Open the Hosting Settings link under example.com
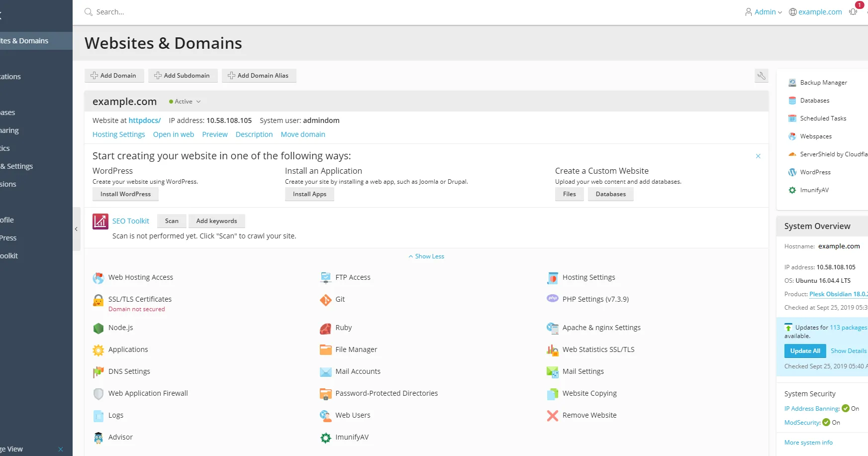This screenshot has height=456, width=868. [119, 134]
